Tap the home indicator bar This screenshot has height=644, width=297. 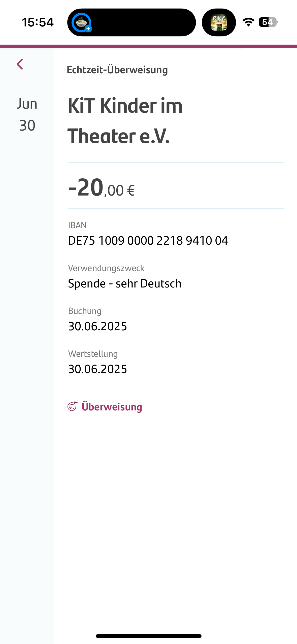pyautogui.click(x=148, y=636)
